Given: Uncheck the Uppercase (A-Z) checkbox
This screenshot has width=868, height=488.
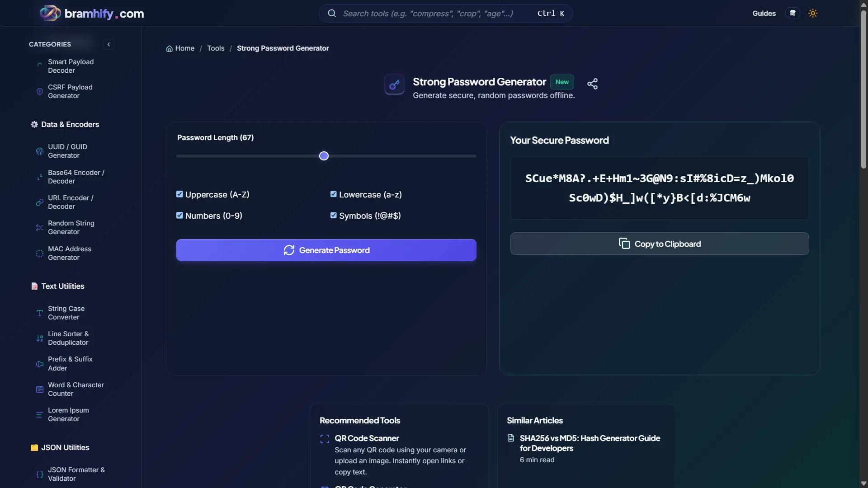Looking at the screenshot, I should click(x=179, y=194).
